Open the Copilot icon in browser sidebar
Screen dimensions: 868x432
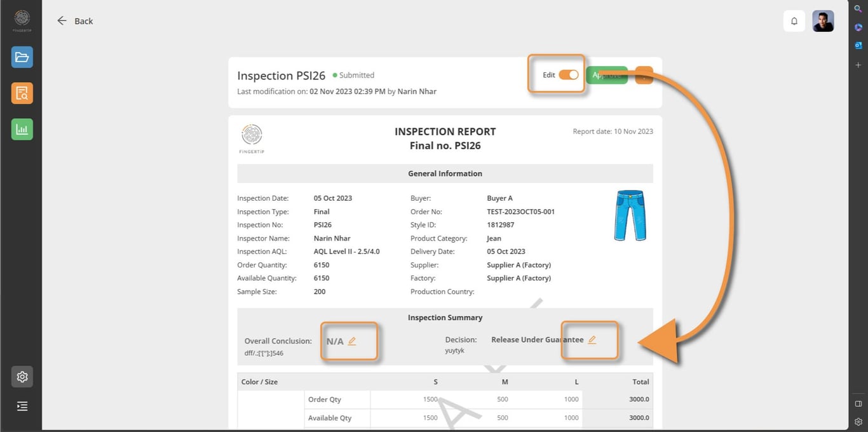(858, 27)
